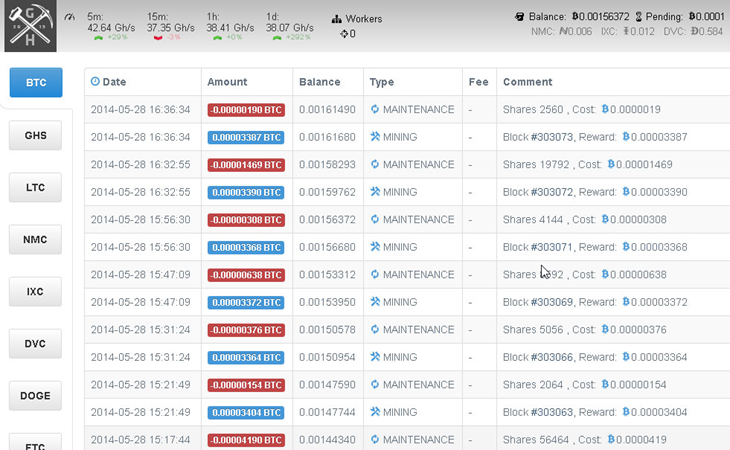Click the 5m green trend arrow

(x=98, y=38)
